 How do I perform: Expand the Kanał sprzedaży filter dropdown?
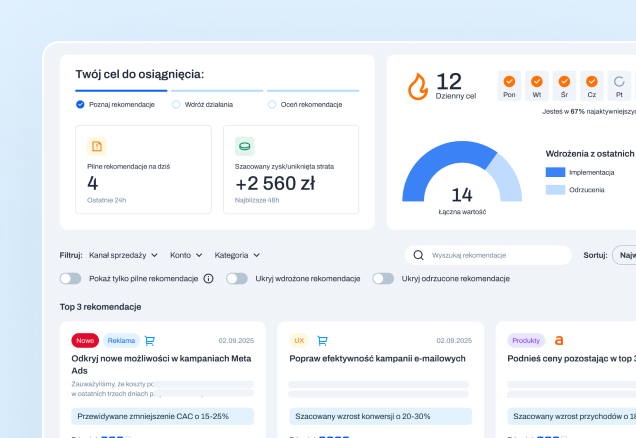coord(123,255)
